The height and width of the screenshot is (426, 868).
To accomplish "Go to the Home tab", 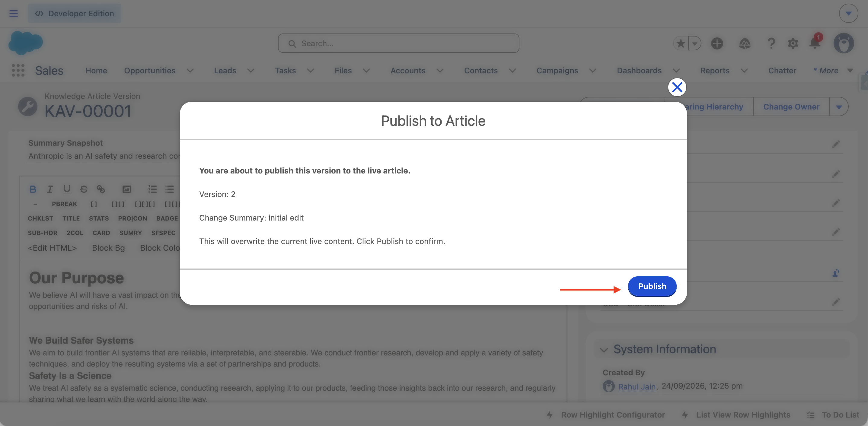I will pyautogui.click(x=96, y=70).
